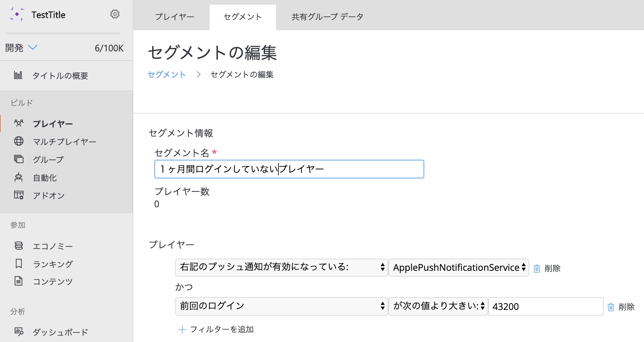
Task: Open the 前回のログイン filter dropdown
Action: point(281,306)
